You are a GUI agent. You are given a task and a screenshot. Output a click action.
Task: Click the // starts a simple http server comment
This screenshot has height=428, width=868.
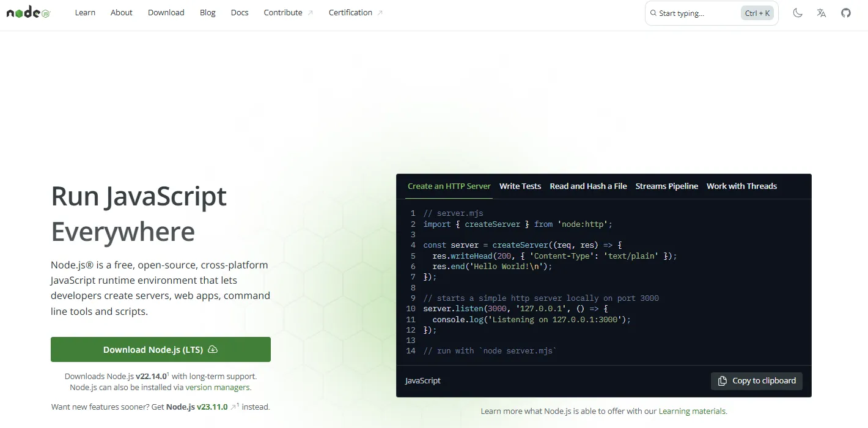point(541,298)
